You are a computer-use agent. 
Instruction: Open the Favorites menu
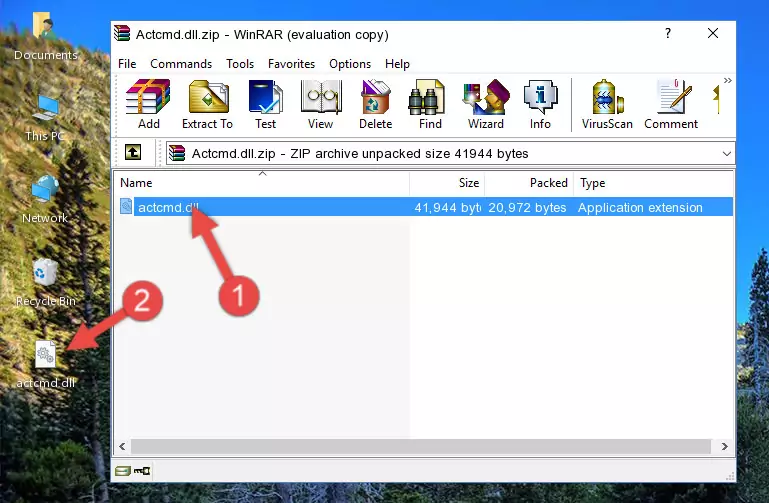(x=291, y=64)
